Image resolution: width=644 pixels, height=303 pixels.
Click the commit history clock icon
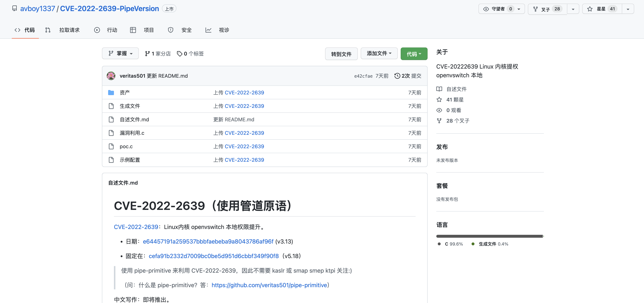pyautogui.click(x=397, y=76)
